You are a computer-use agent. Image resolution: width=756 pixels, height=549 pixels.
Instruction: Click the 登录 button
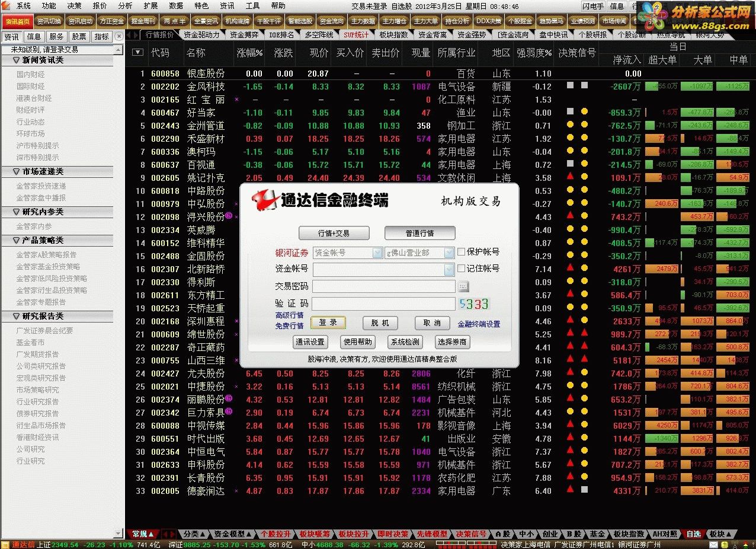pos(328,323)
